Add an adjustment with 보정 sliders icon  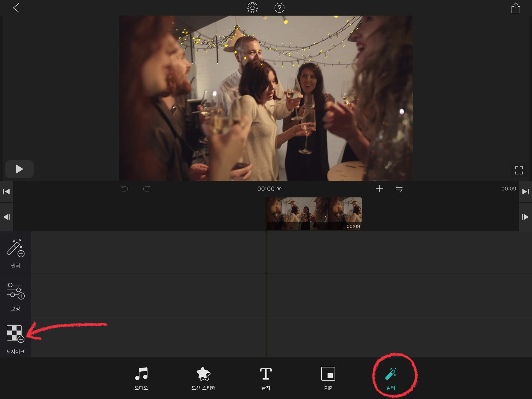click(x=15, y=291)
